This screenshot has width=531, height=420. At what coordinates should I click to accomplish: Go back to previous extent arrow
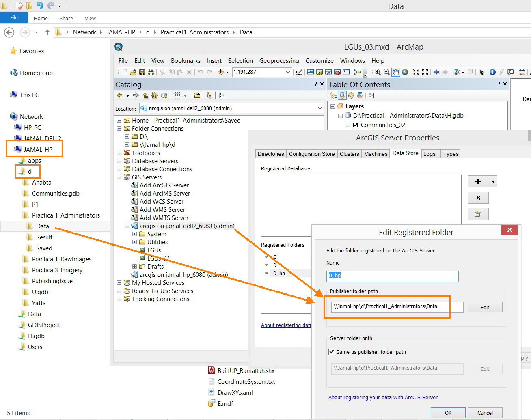tap(437, 72)
